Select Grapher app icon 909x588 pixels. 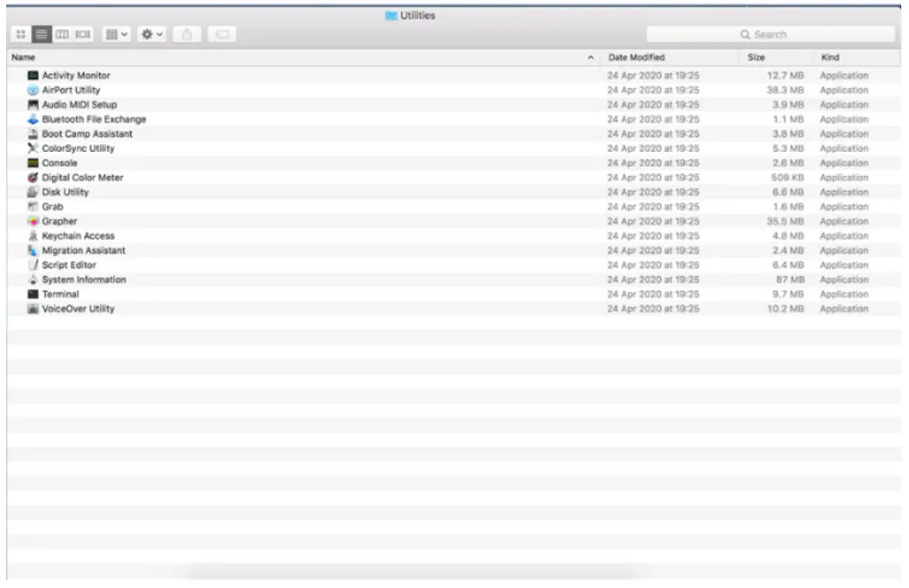tap(33, 221)
